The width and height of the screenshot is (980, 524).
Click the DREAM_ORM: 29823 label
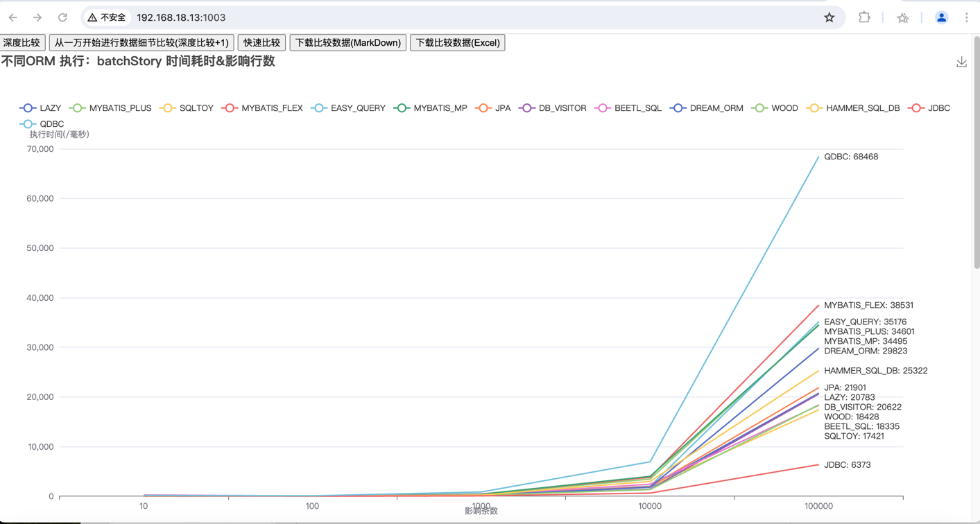click(x=866, y=351)
